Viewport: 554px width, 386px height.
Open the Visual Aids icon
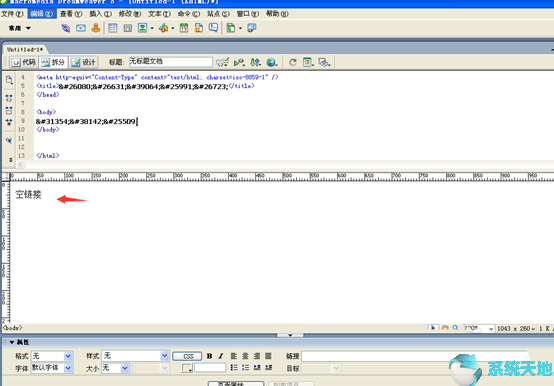[324, 63]
